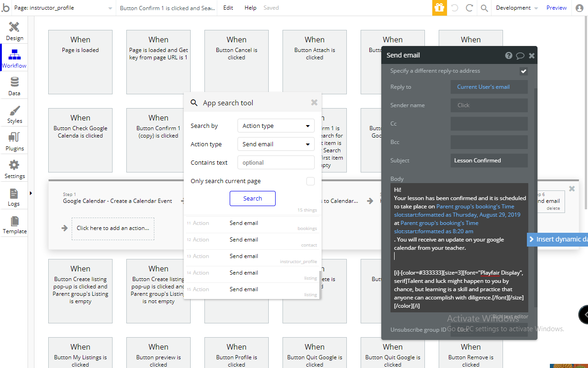Select 'Button My Listings is clicked' event
This screenshot has height=368, width=588.
pyautogui.click(x=80, y=353)
